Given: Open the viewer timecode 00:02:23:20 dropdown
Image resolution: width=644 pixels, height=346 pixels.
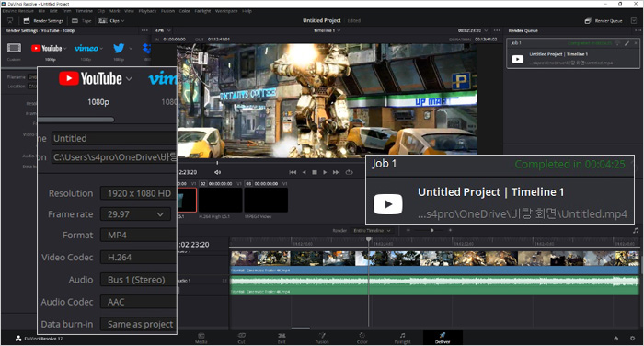Looking at the screenshot, I should click(x=473, y=30).
